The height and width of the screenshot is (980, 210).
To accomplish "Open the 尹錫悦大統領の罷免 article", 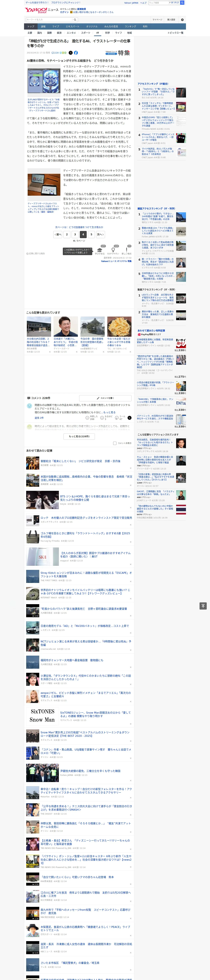I will [90, 771].
